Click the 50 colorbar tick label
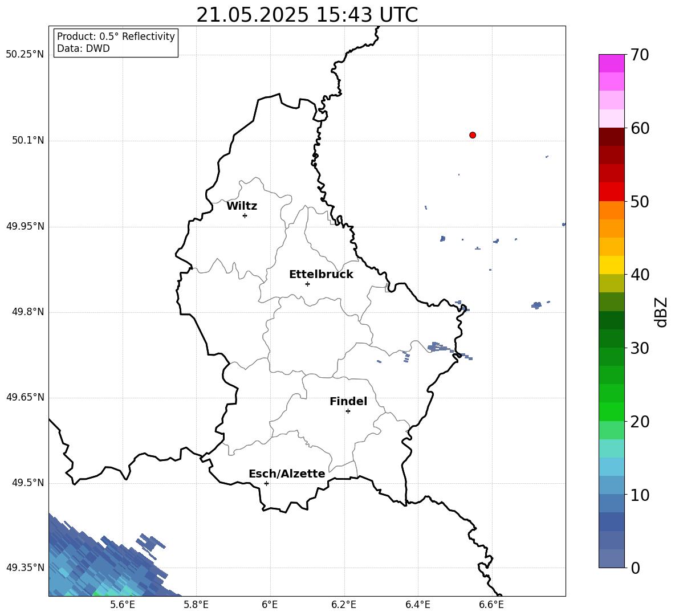Screen dimensions: 675x616 pyautogui.click(x=640, y=201)
